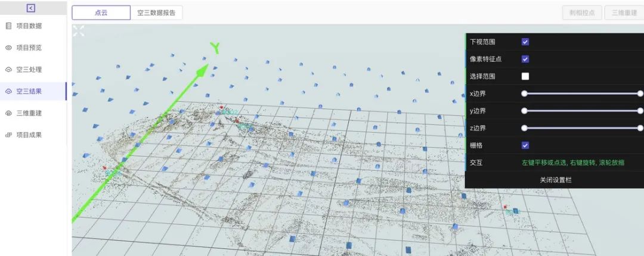The height and width of the screenshot is (256, 644).
Task: Collapse the left sidebar with arrow icon
Action: [x=31, y=8]
